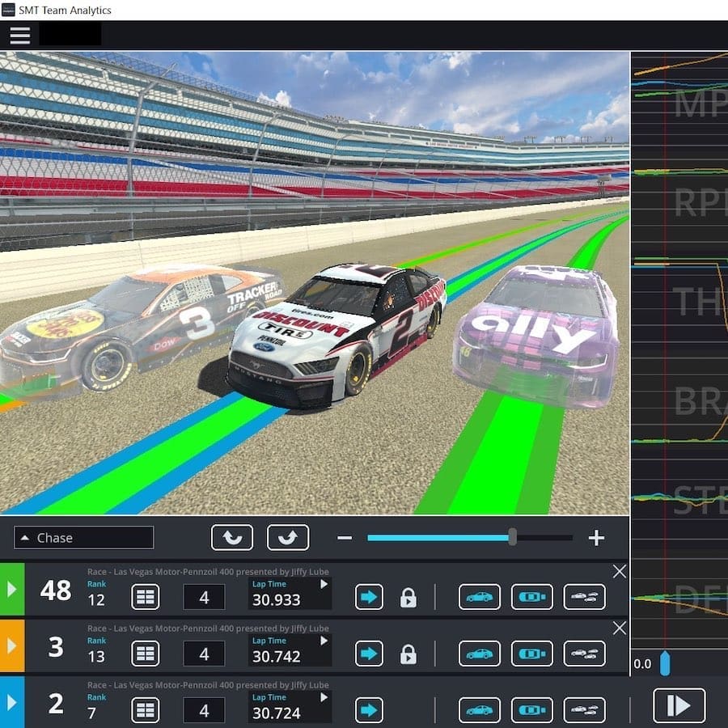The height and width of the screenshot is (728, 728).
Task: Open Lap Time options for car 3
Action: coord(324,641)
